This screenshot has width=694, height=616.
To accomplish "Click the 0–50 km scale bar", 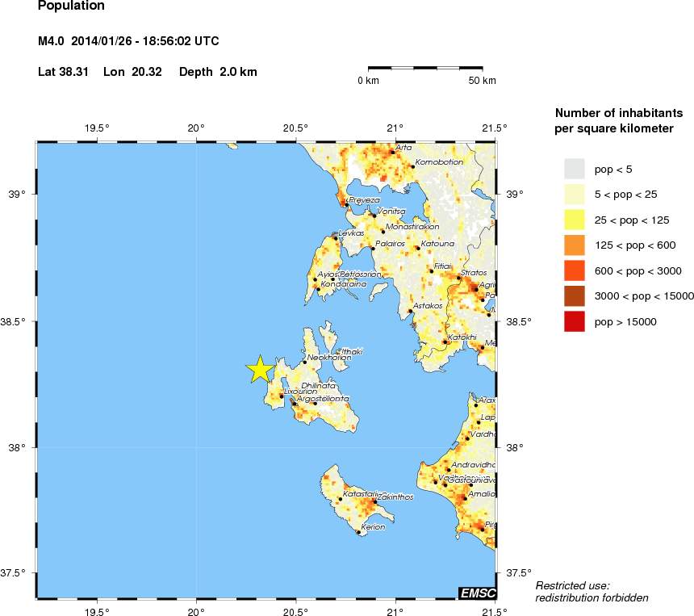I will (x=425, y=69).
